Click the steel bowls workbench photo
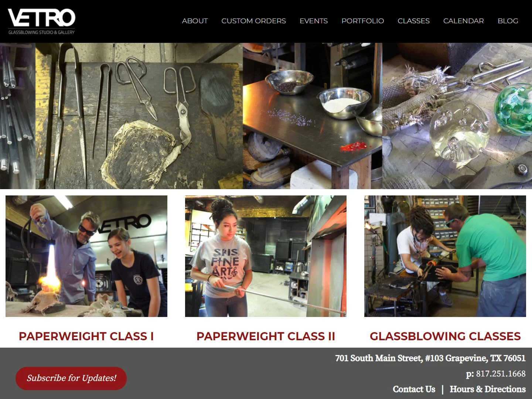This screenshot has height=399, width=532. click(313, 116)
